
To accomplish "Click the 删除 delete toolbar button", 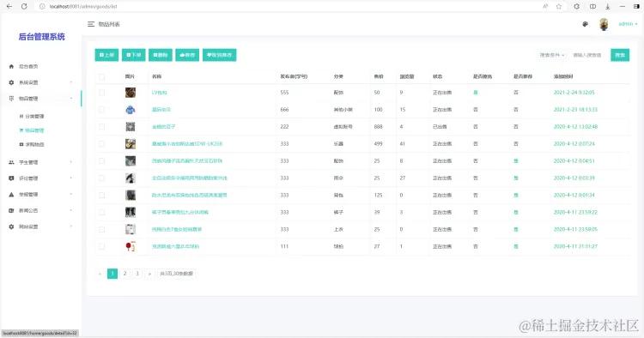I will click(161, 55).
